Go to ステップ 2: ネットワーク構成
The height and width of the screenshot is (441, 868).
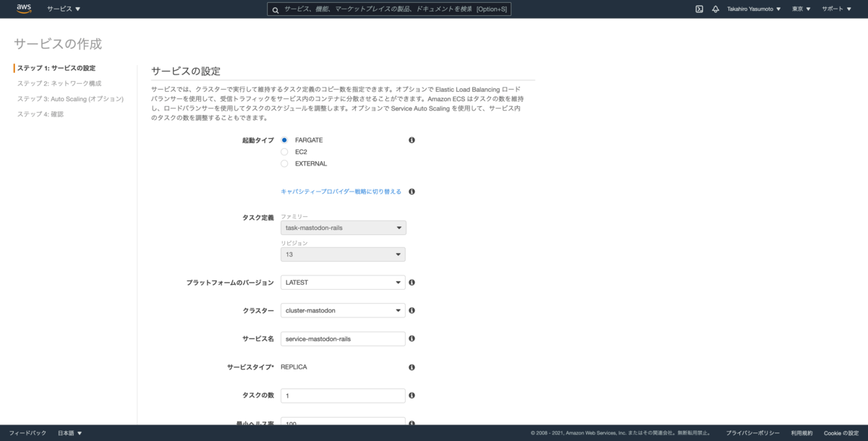click(x=59, y=83)
